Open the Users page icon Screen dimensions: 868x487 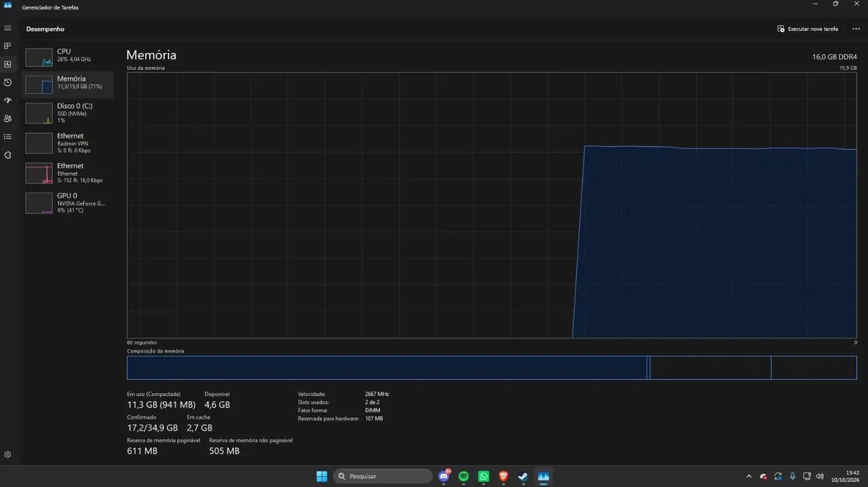coord(7,119)
